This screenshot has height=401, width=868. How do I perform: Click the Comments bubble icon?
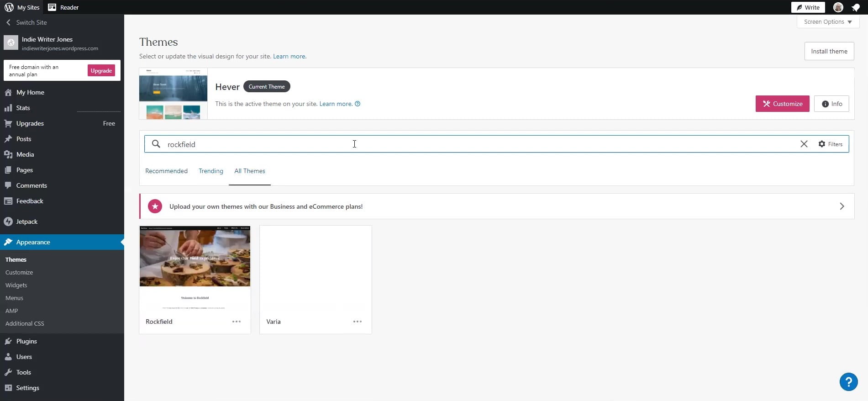pos(8,185)
